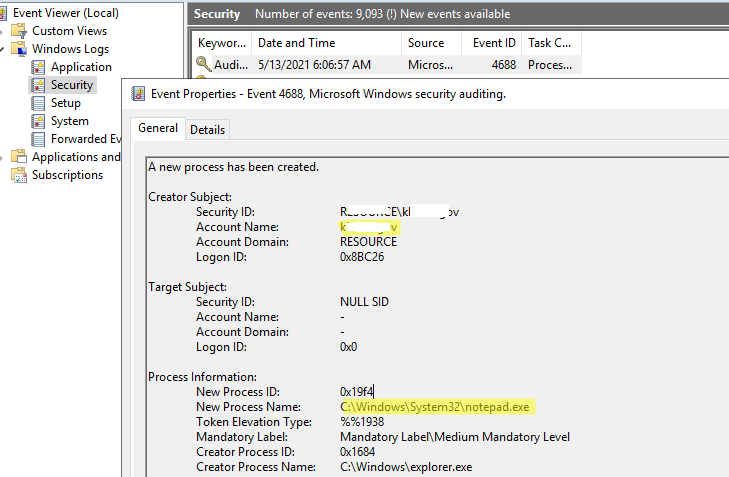Click Token Elevation Type value %%1938
729x477 pixels.
362,422
